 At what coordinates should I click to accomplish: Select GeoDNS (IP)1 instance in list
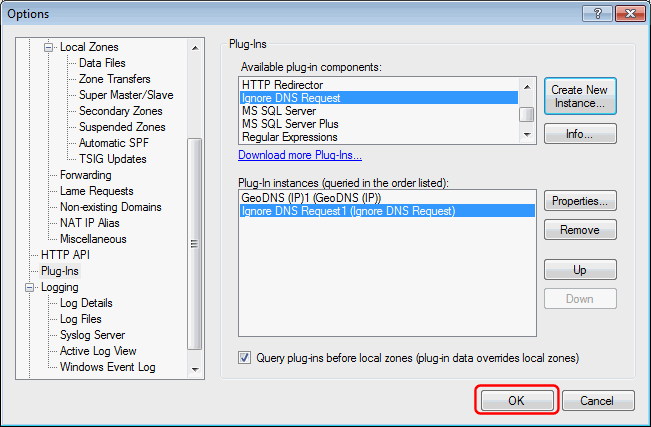point(387,198)
